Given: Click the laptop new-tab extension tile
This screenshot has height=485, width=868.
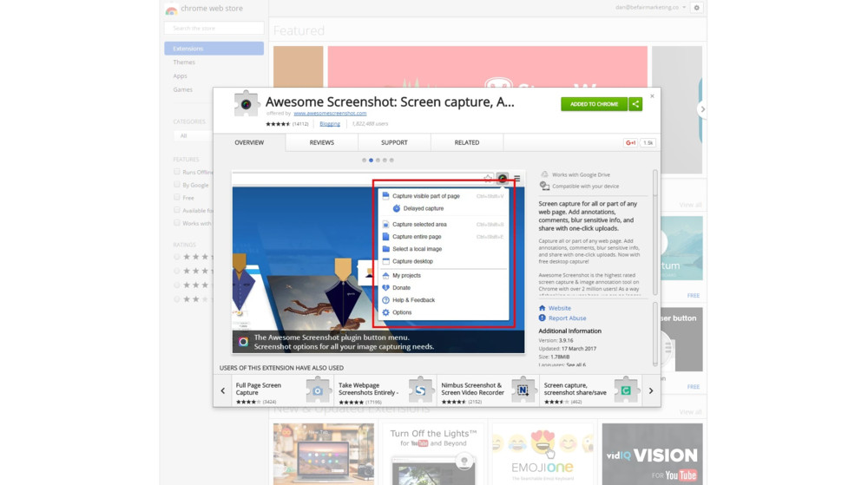Looking at the screenshot, I should 323,454.
